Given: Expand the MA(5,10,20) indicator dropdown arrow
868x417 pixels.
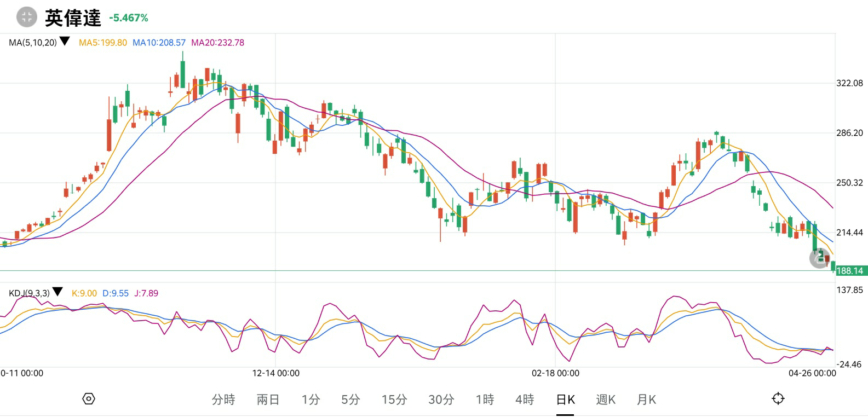Looking at the screenshot, I should [65, 42].
